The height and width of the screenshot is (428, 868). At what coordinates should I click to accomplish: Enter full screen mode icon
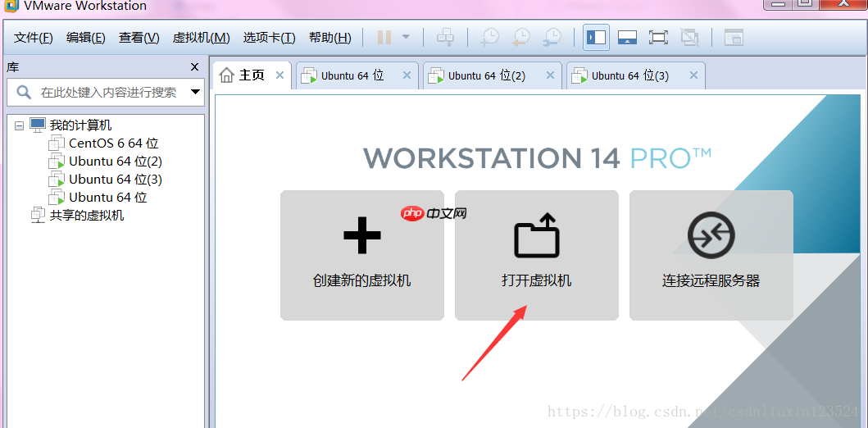pyautogui.click(x=658, y=38)
